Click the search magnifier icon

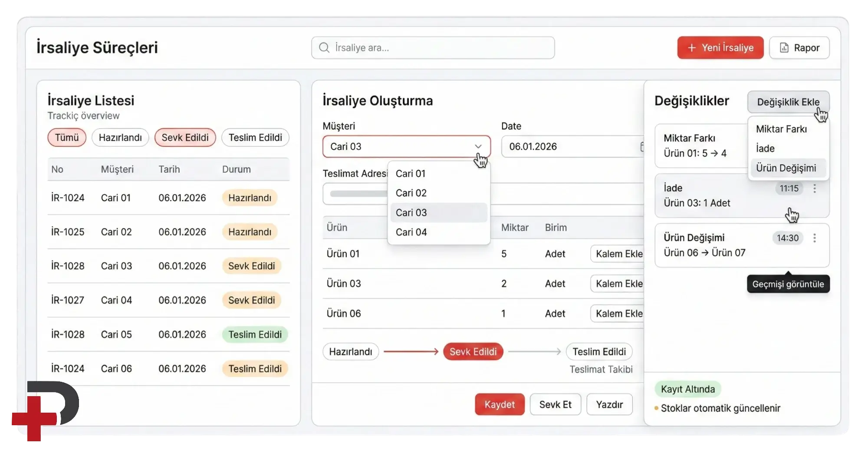[x=324, y=48]
